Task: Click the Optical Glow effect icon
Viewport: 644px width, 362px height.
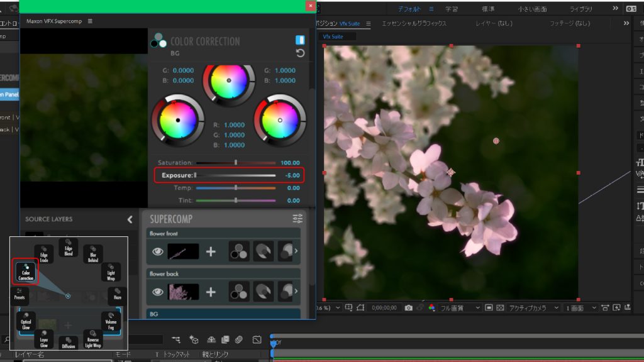Action: click(27, 320)
